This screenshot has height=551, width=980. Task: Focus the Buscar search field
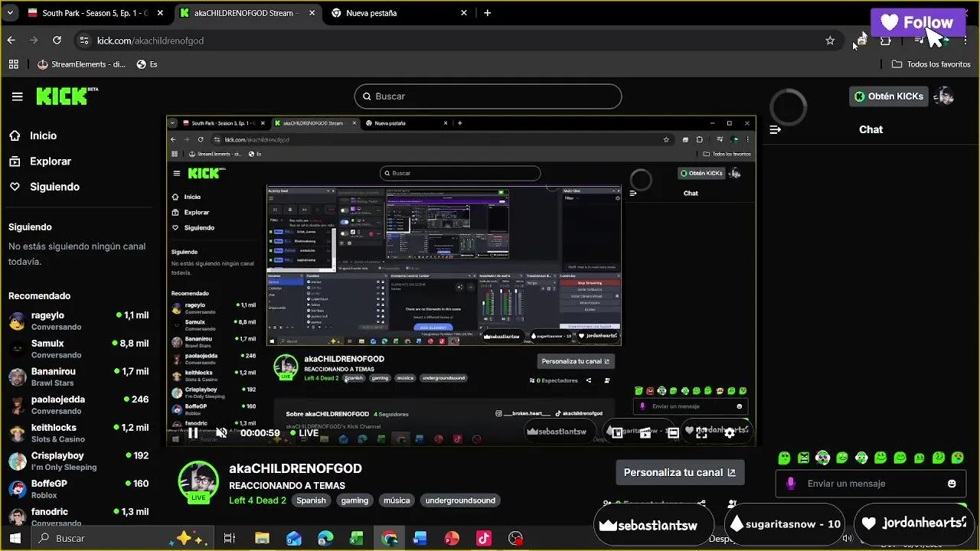[x=488, y=96]
